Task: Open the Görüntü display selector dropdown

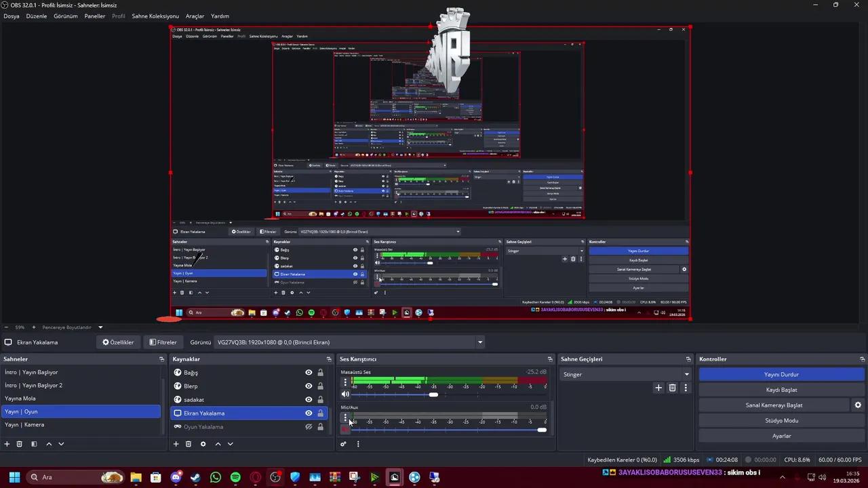Action: tap(479, 342)
